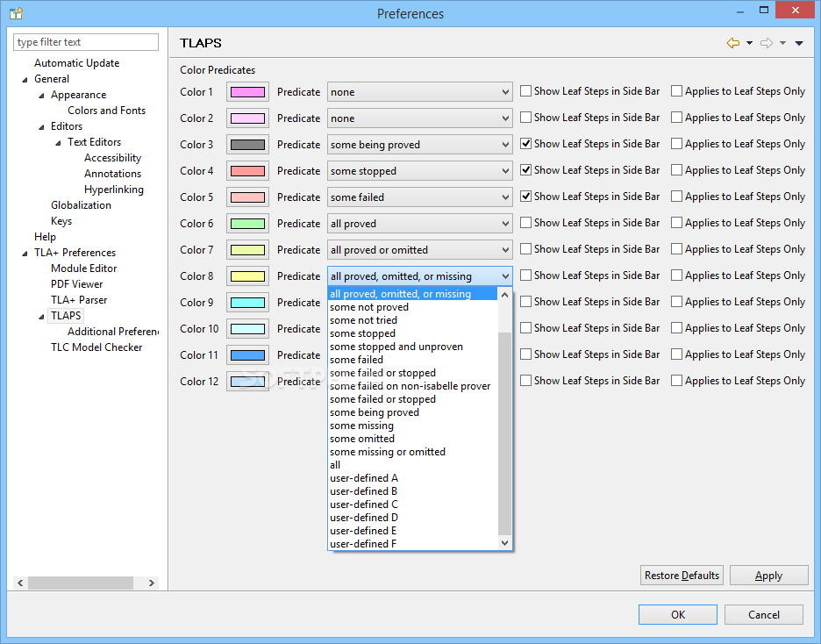This screenshot has height=644, width=821.
Task: Cancel the Preferences dialog
Action: 764,615
